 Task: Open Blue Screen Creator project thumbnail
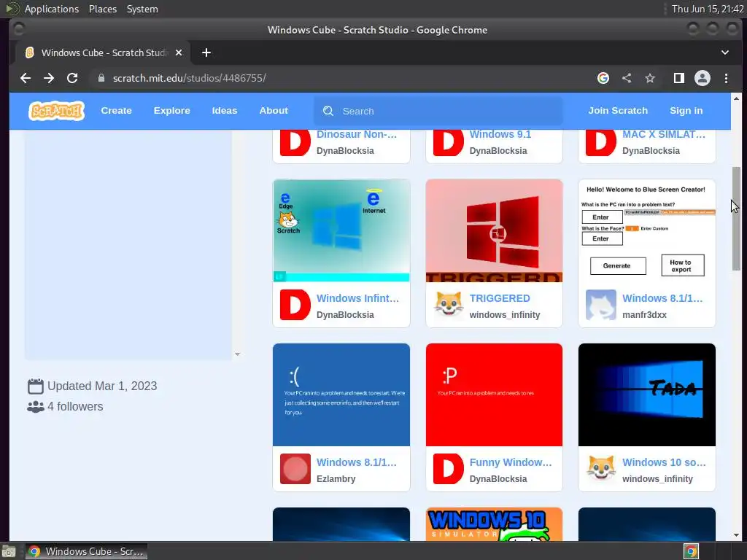(647, 230)
